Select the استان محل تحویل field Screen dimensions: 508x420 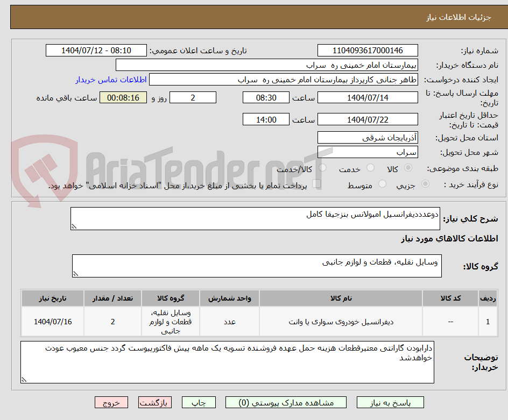[x=368, y=137]
